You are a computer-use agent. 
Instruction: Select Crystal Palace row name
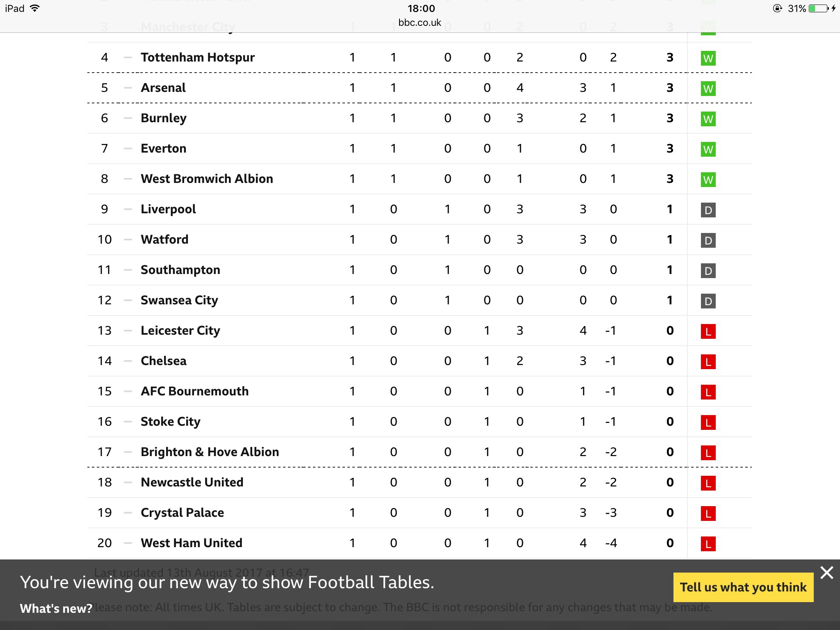182,513
